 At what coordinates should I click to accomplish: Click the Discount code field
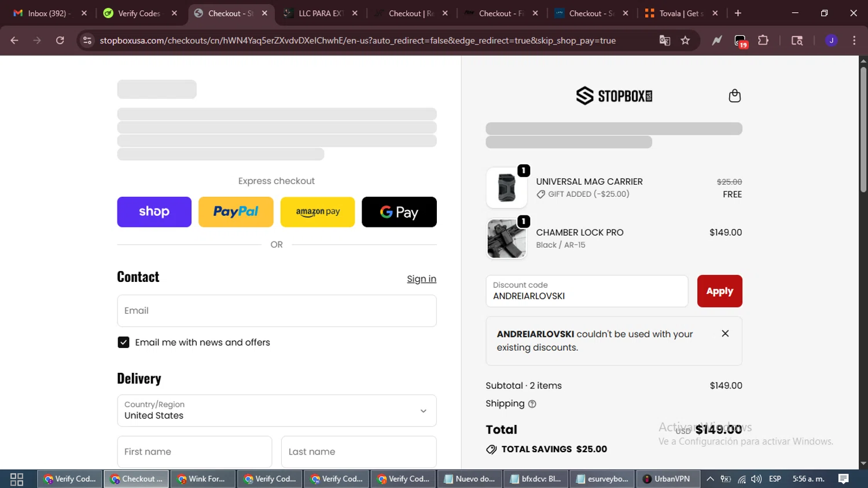click(587, 291)
